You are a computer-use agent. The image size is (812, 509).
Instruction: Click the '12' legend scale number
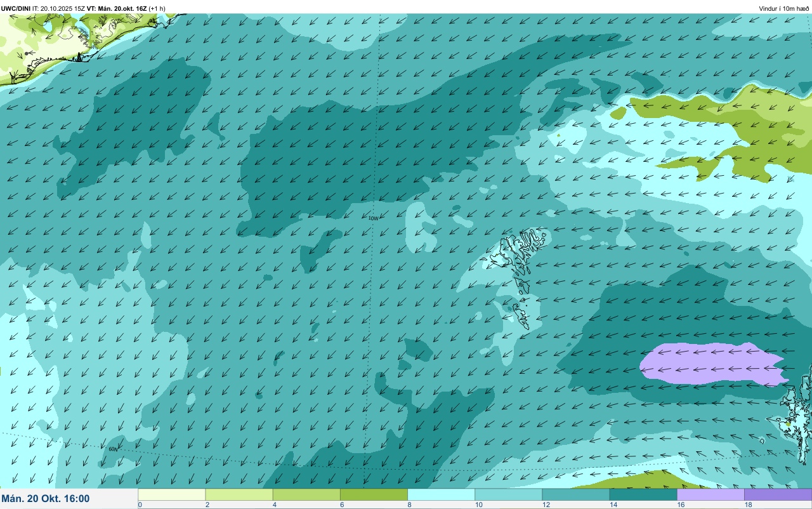click(x=546, y=505)
